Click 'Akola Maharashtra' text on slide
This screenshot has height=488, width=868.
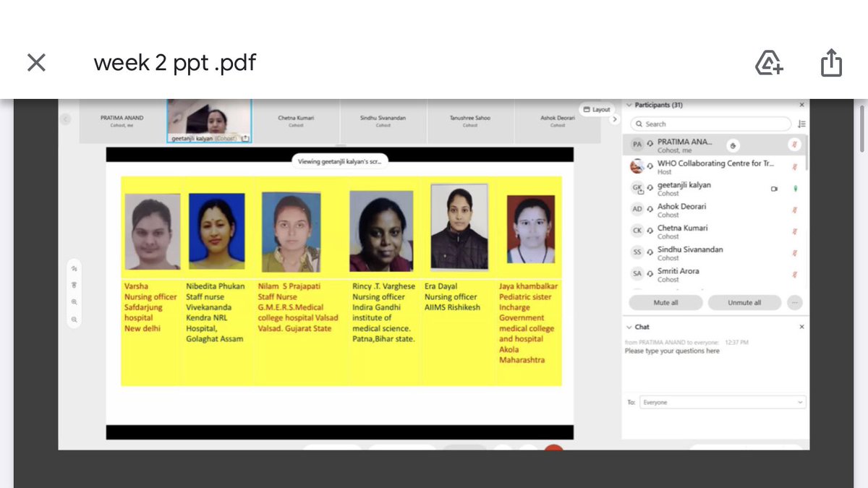coord(522,354)
